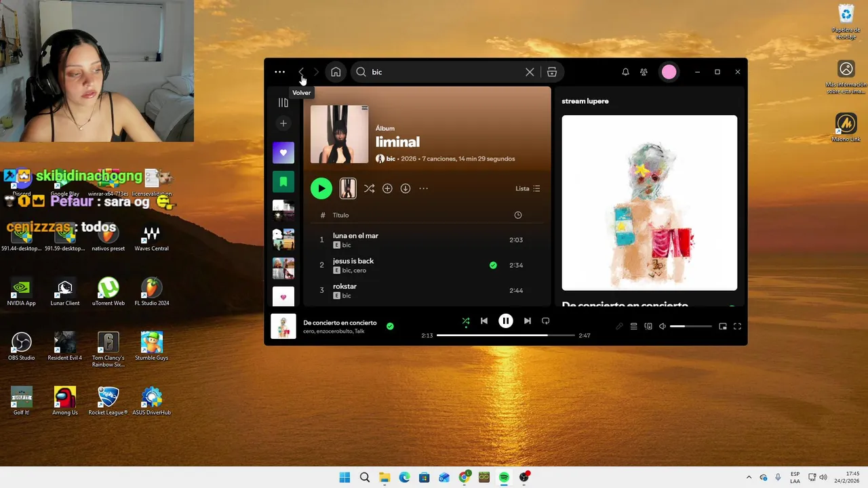This screenshot has width=868, height=488.
Task: Select Papelera de reciclaje desktop icon
Action: (846, 22)
